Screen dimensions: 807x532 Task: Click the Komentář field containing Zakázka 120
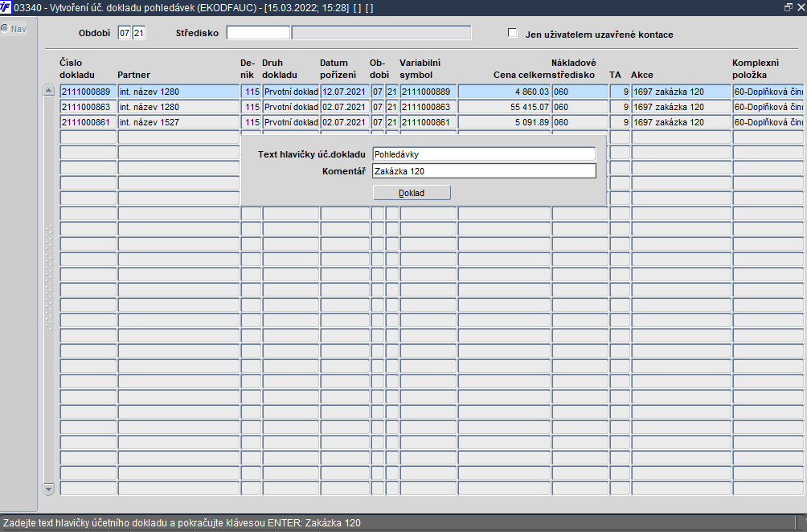(484, 171)
